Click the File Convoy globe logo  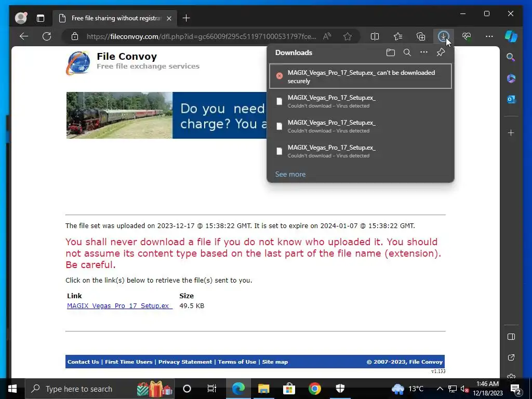78,63
